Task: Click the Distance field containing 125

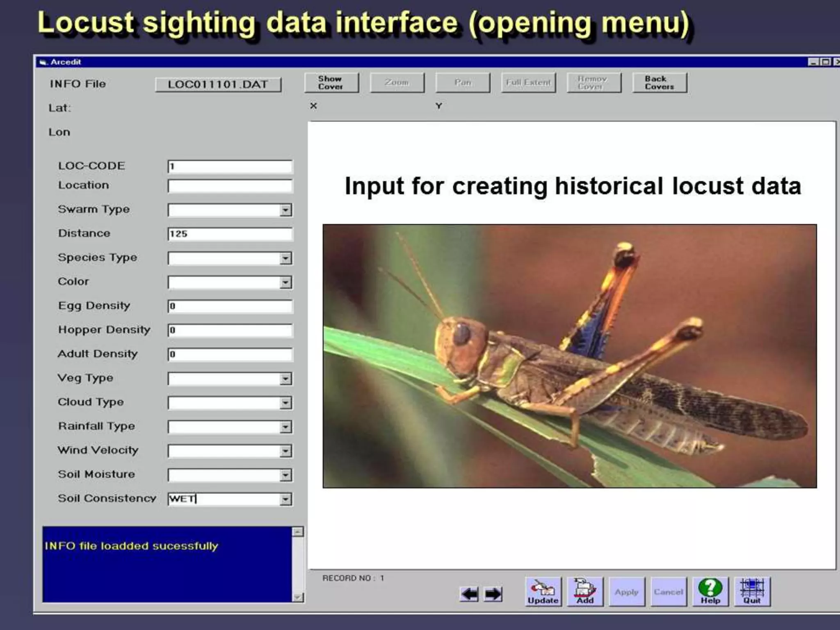Action: tap(230, 234)
